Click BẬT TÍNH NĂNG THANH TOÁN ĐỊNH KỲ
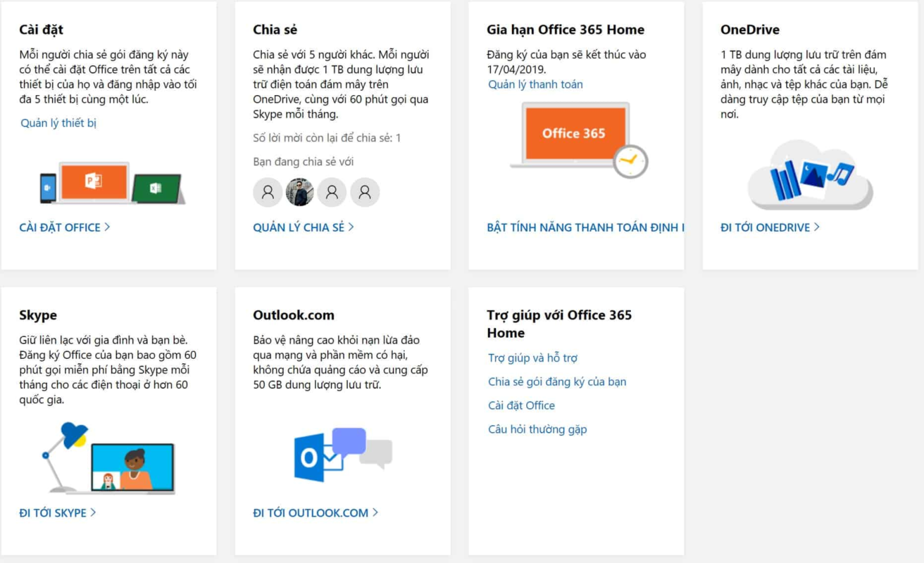924x563 pixels. point(585,227)
